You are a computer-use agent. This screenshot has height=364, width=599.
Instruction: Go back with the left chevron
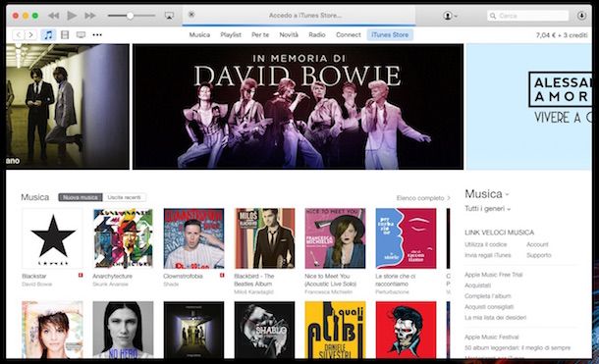click(x=19, y=35)
